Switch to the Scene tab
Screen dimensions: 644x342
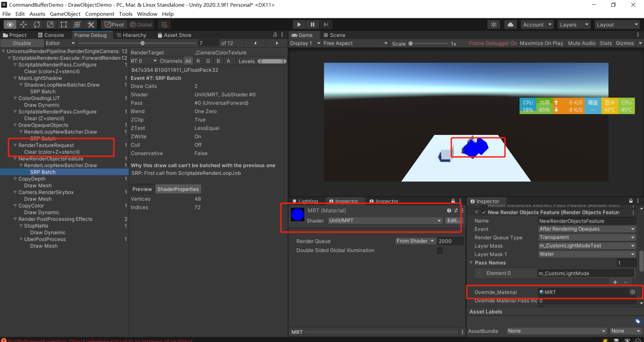click(334, 35)
